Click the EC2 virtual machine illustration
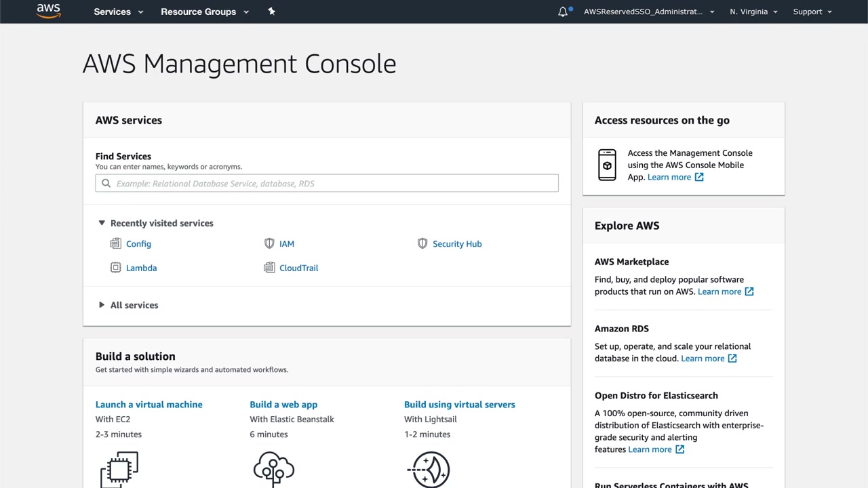The height and width of the screenshot is (488, 868). pyautogui.click(x=119, y=468)
